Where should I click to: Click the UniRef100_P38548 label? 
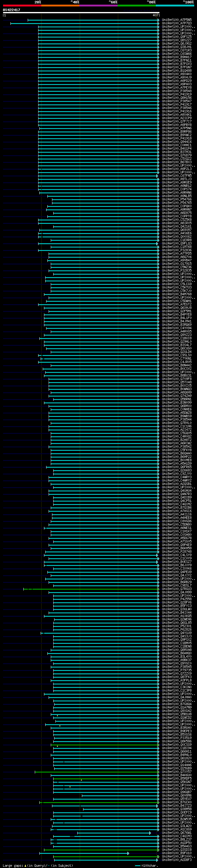coord(177,91)
